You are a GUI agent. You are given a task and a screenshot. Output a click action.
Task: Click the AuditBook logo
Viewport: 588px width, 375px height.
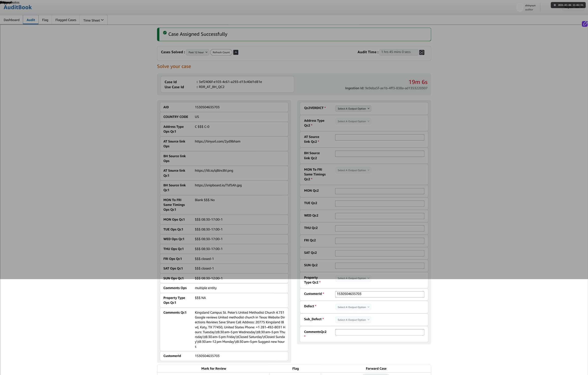click(x=18, y=7)
